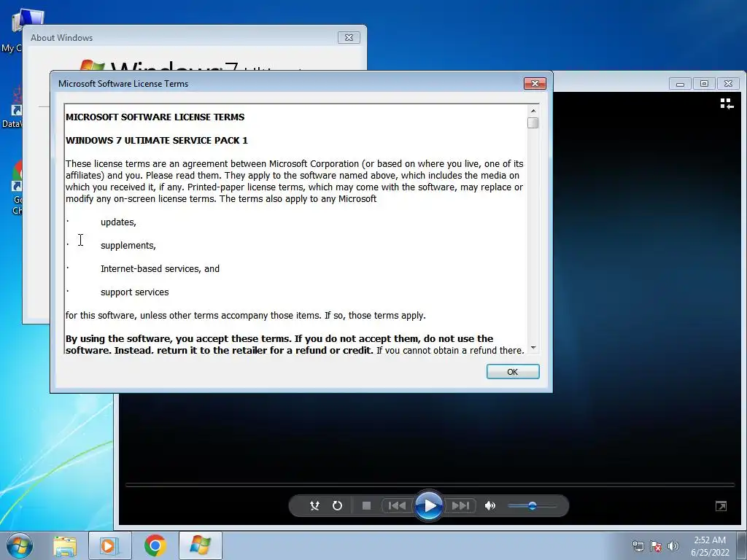Open the system volume tray icon
The width and height of the screenshot is (747, 560).
pyautogui.click(x=673, y=546)
